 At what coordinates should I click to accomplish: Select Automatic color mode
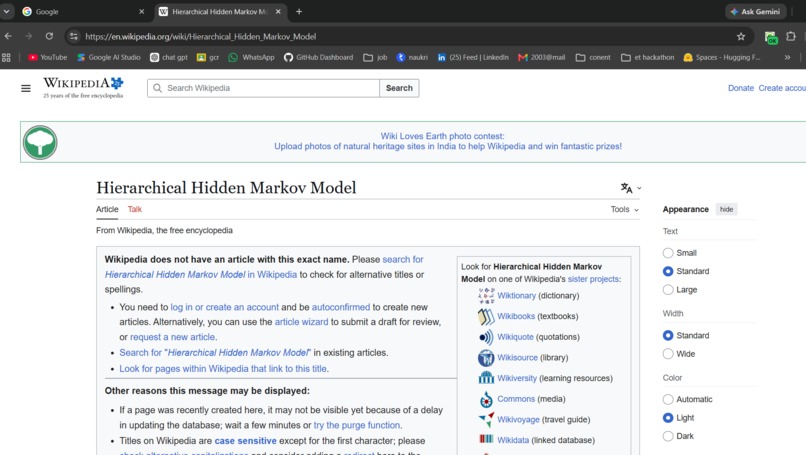668,399
